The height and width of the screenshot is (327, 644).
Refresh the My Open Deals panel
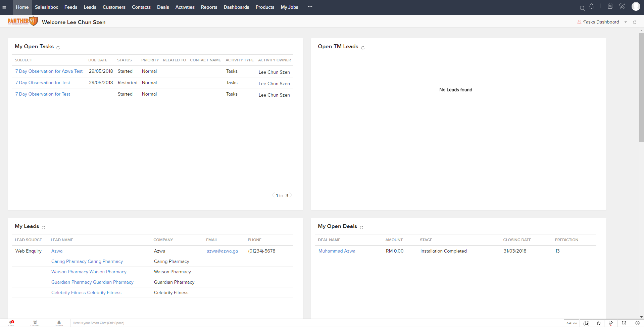click(x=361, y=227)
